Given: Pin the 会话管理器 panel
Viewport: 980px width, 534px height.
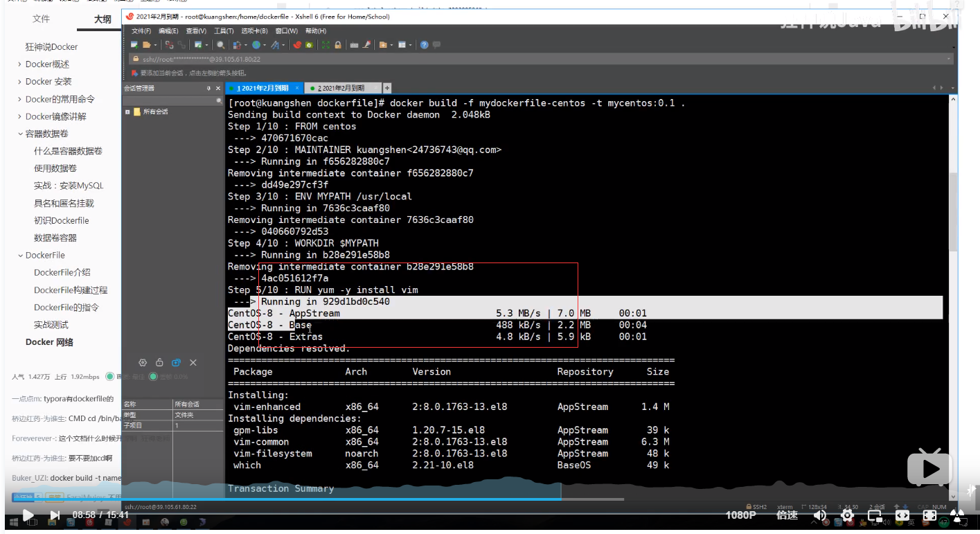Looking at the screenshot, I should point(208,88).
